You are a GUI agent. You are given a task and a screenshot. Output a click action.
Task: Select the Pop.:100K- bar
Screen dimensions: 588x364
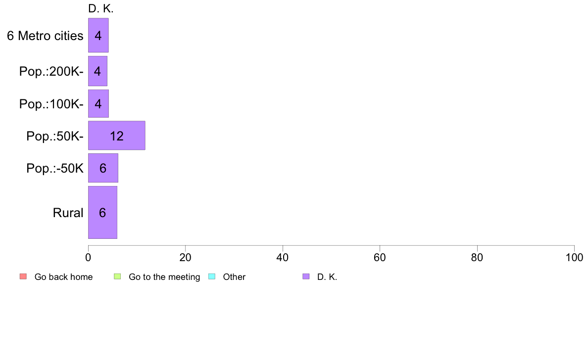coord(98,103)
